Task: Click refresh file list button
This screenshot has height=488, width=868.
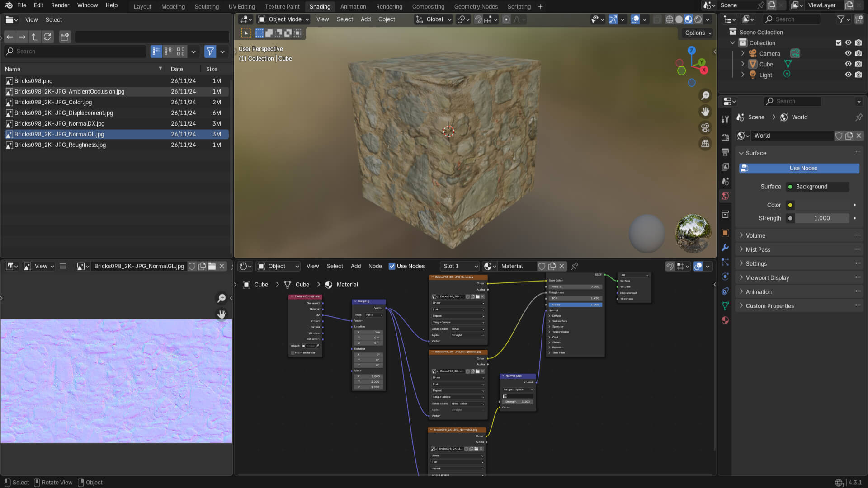Action: click(x=47, y=37)
